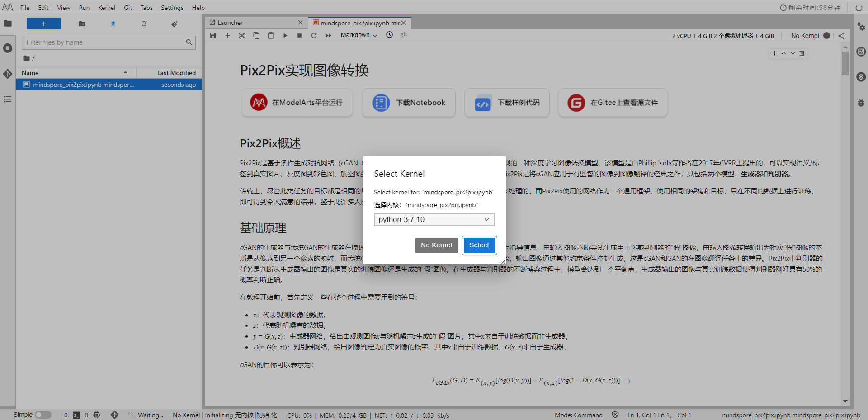Create a new folder in file browser
868x420 pixels.
[x=82, y=24]
